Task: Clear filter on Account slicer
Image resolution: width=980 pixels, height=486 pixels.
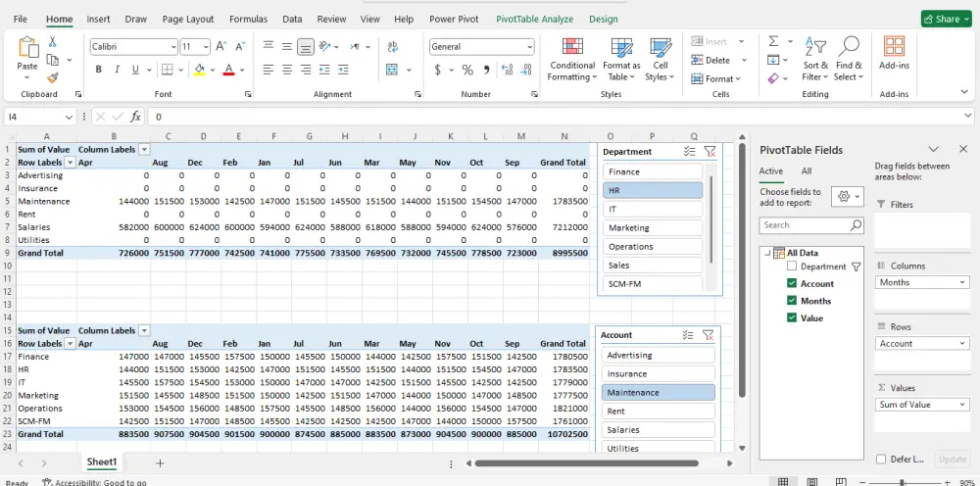Action: coord(709,335)
